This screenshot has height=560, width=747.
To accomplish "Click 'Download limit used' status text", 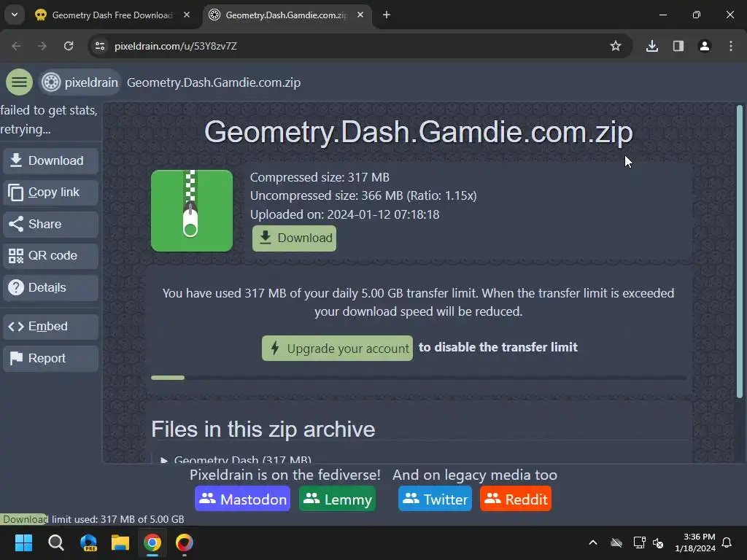I will (x=93, y=519).
